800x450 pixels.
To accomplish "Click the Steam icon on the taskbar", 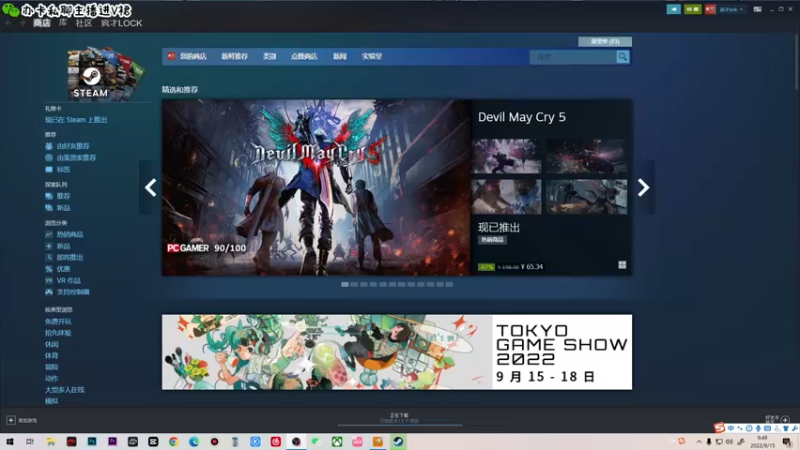I will click(x=398, y=442).
